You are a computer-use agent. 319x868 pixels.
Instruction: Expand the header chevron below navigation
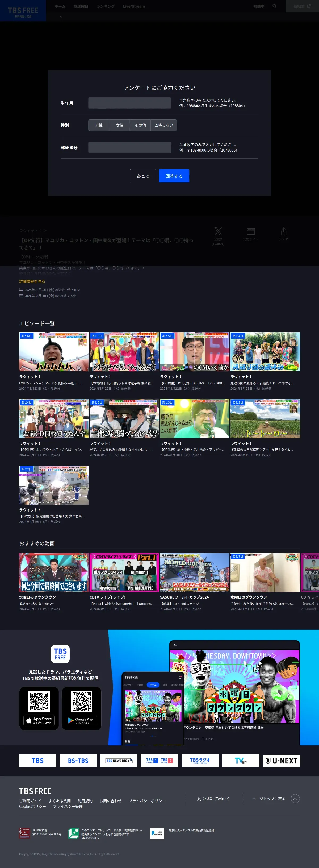pos(61,16)
